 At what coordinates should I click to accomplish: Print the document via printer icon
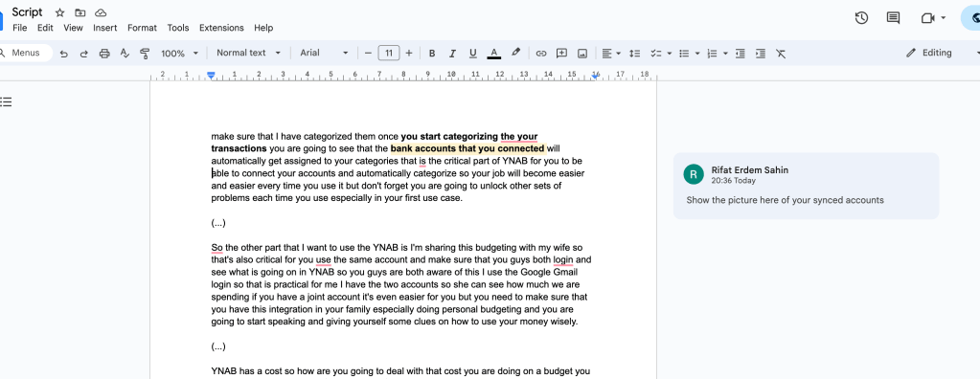tap(104, 54)
